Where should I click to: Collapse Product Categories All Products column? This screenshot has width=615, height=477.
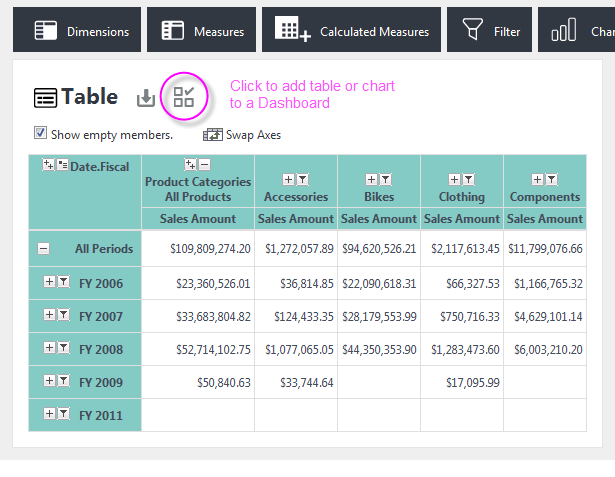coord(205,164)
